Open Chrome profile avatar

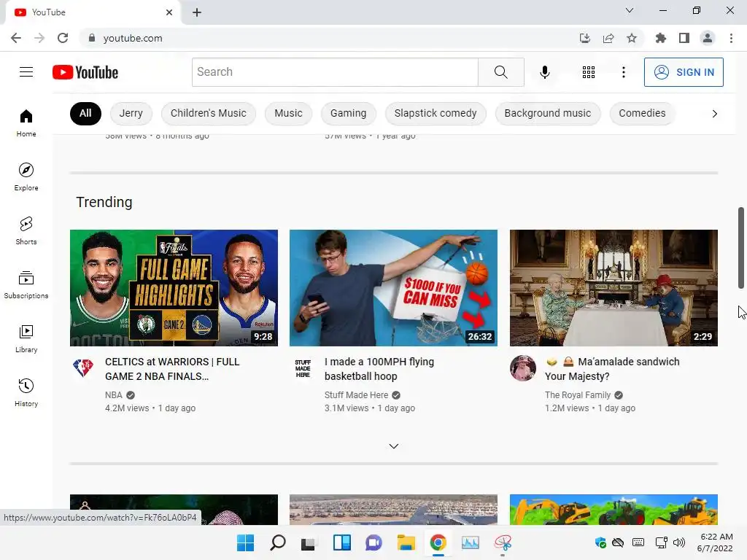tap(708, 38)
